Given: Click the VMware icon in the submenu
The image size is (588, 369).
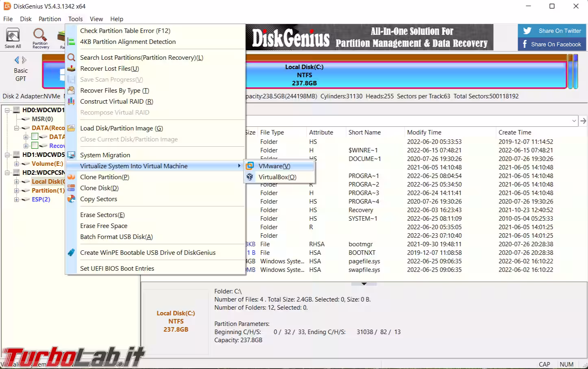Looking at the screenshot, I should point(250,166).
